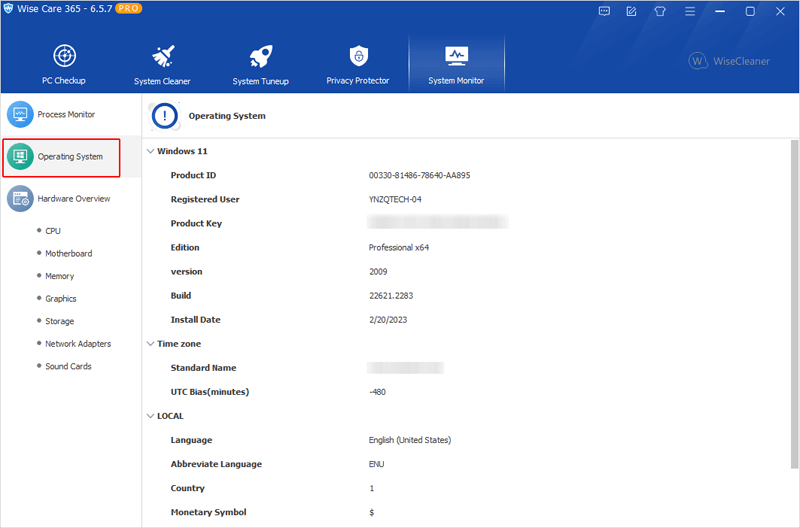Image resolution: width=800 pixels, height=528 pixels.
Task: Open the skin shirt icon
Action: point(660,11)
